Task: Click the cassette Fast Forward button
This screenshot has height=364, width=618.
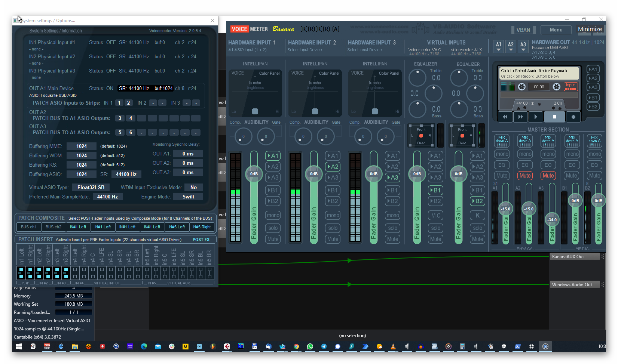Action: pos(520,117)
